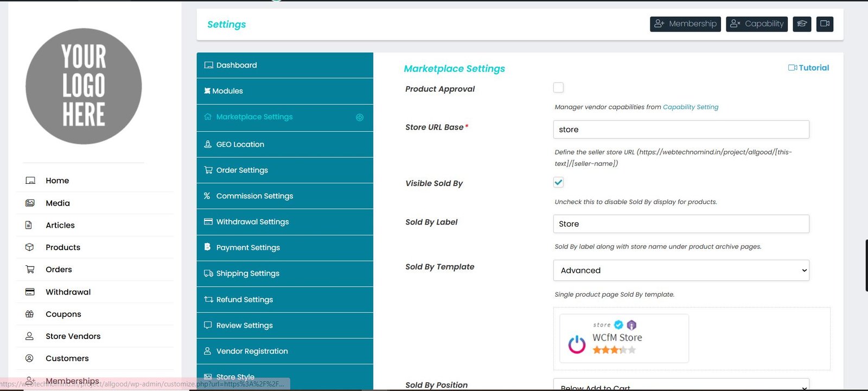868x391 pixels.
Task: Open the Capability Setting link
Action: [690, 107]
